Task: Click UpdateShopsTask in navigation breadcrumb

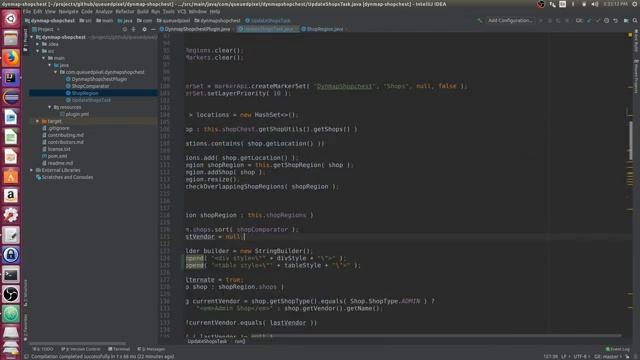Action: pos(268,20)
